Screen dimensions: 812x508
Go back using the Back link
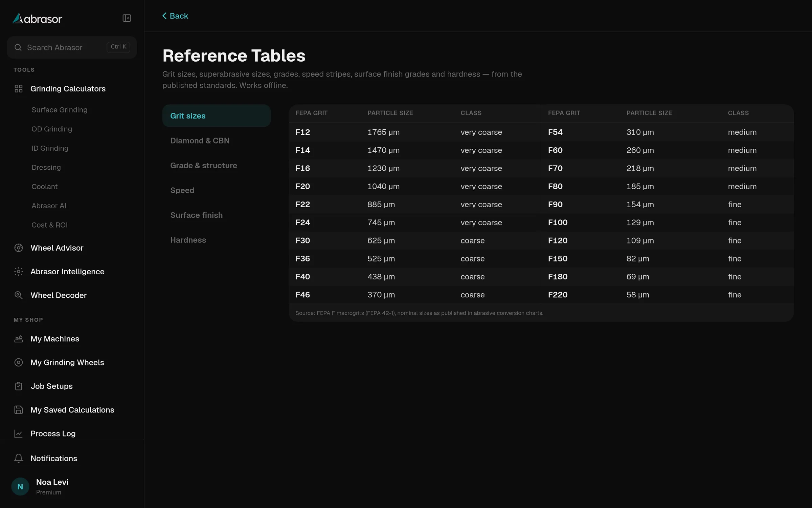[x=175, y=16]
